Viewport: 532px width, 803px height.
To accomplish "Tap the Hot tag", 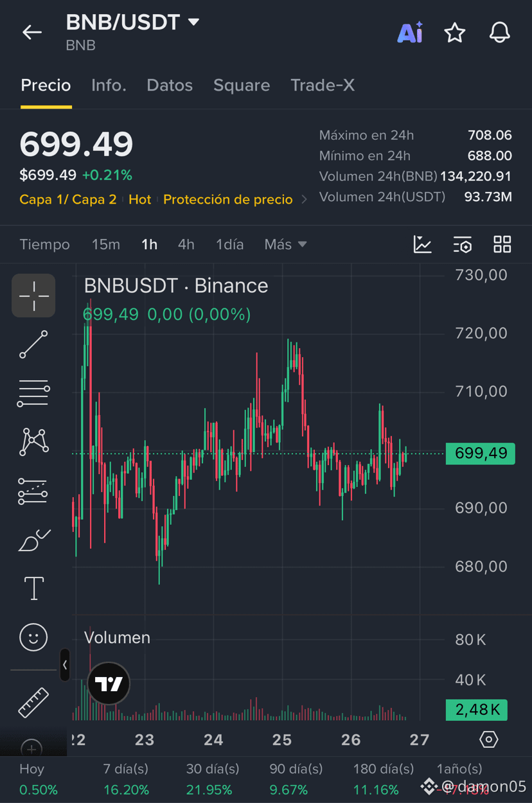I will (140, 200).
